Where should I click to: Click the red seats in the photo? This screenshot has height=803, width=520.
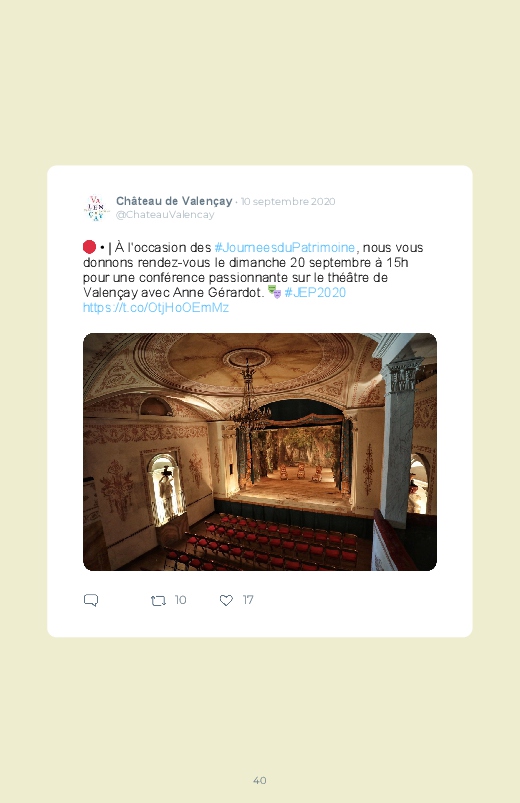[x=266, y=545]
